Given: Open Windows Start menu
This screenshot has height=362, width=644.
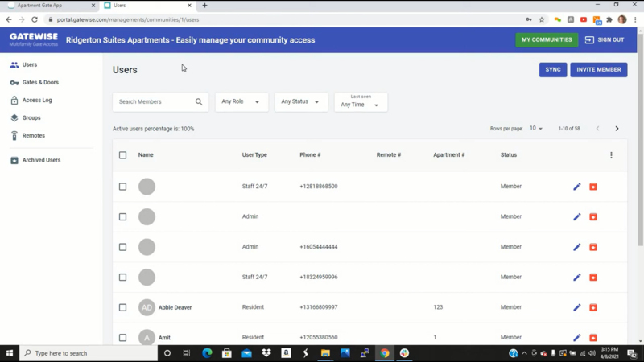Looking at the screenshot, I should click(10, 353).
